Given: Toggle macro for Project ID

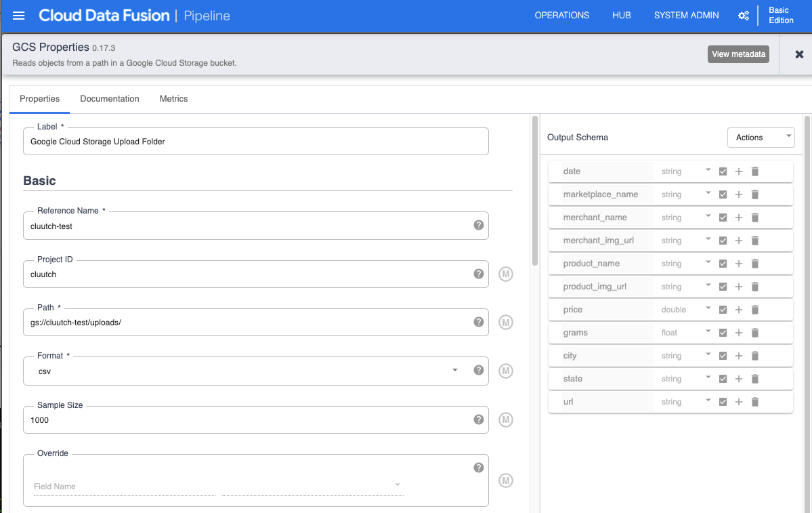Looking at the screenshot, I should 505,274.
